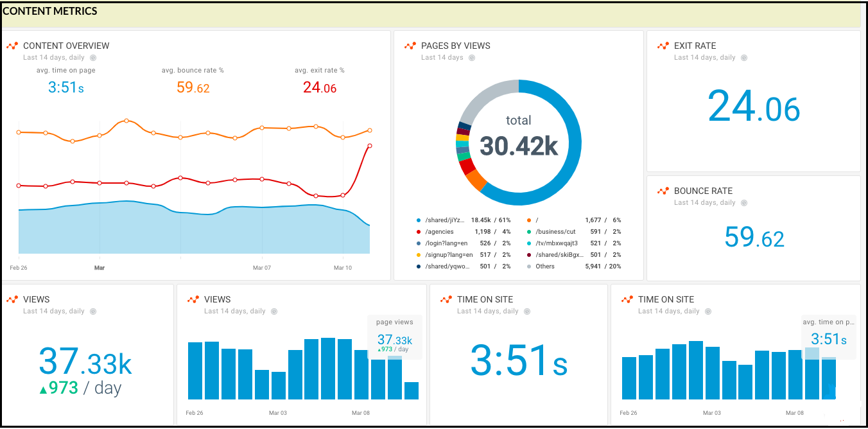This screenshot has height=429, width=868.
Task: Click the Pages by Views widget chart icon
Action: coord(410,46)
